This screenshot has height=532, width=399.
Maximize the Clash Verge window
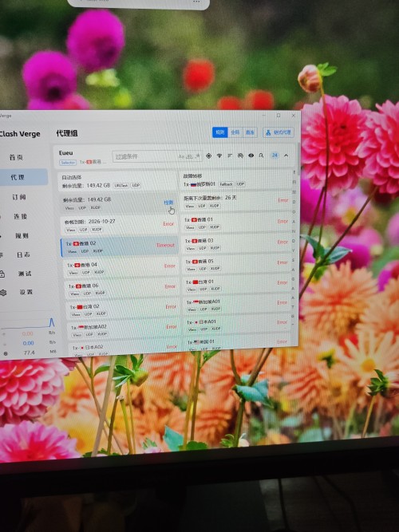click(279, 116)
